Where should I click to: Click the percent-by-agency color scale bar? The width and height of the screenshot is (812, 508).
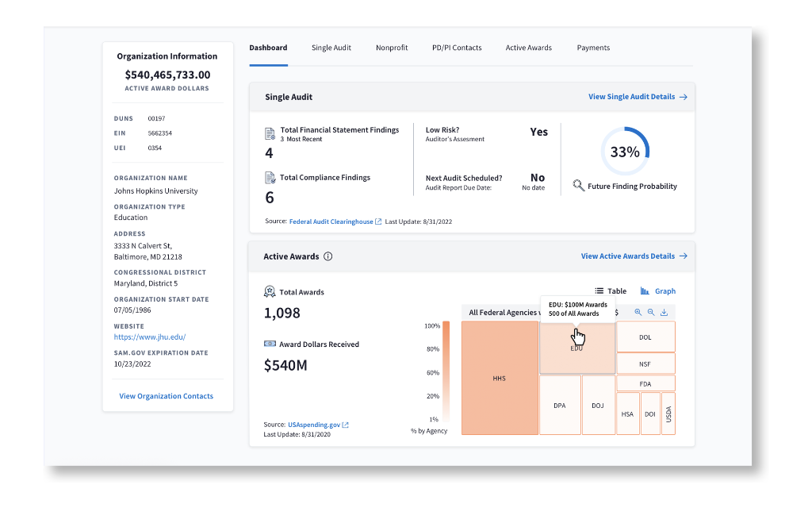click(446, 372)
